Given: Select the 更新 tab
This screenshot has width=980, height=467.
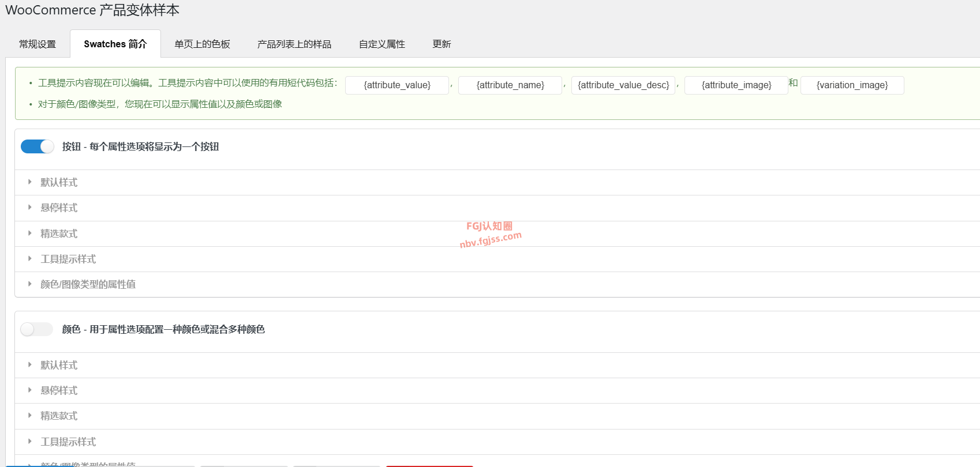Looking at the screenshot, I should (x=442, y=44).
